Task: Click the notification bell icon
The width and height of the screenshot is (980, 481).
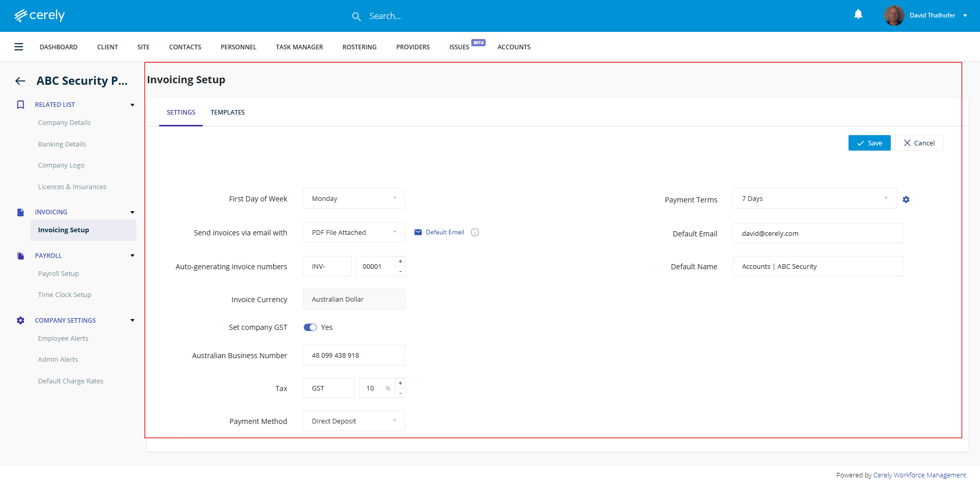Action: 858,14
